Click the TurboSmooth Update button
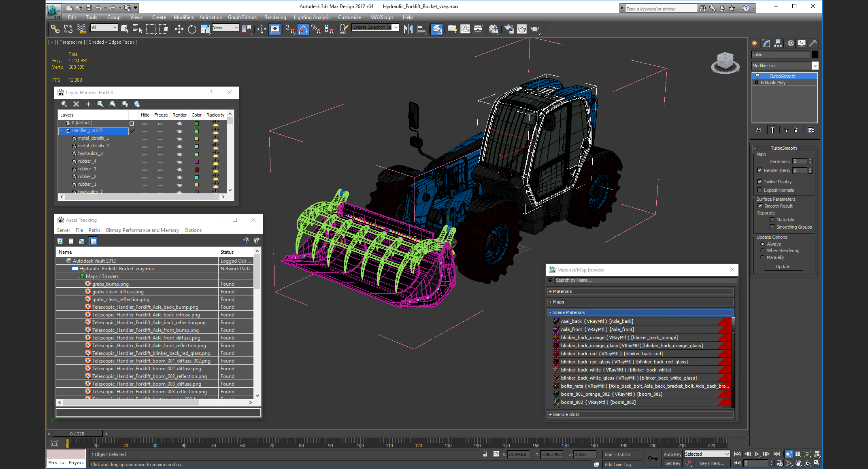This screenshot has height=469, width=868. [783, 267]
